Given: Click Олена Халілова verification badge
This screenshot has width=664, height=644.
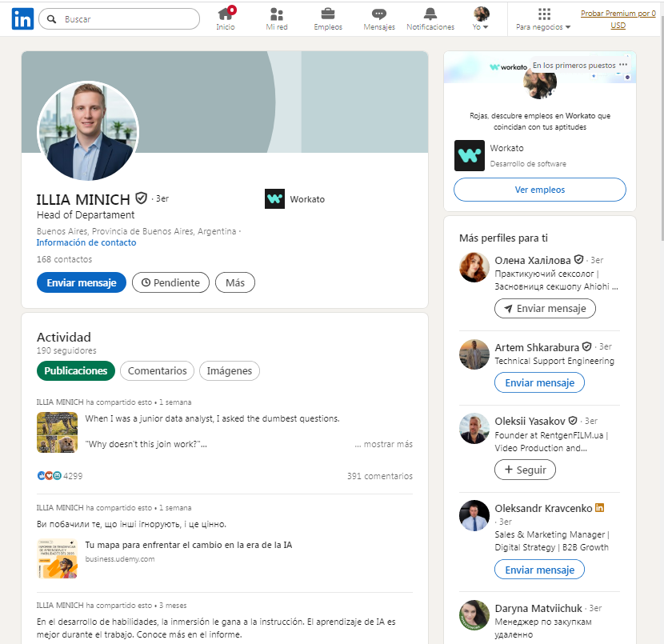Looking at the screenshot, I should 578,259.
